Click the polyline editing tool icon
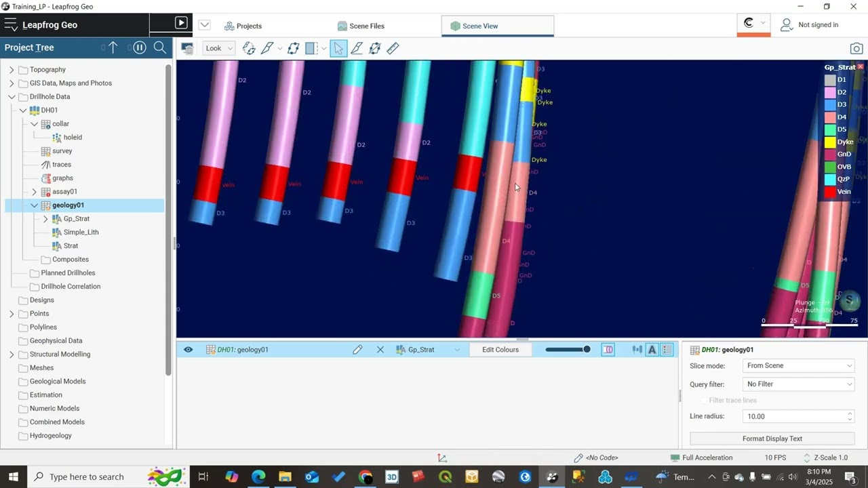This screenshot has height=488, width=868. 374,49
